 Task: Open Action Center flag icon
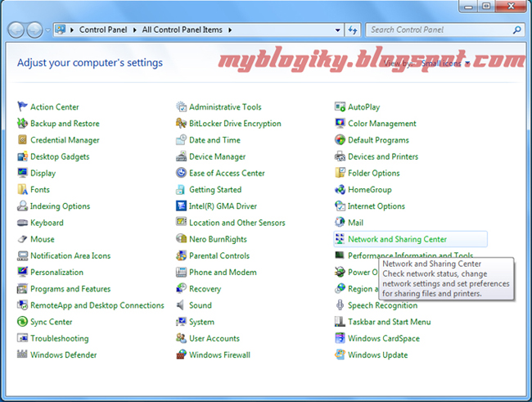pyautogui.click(x=22, y=106)
